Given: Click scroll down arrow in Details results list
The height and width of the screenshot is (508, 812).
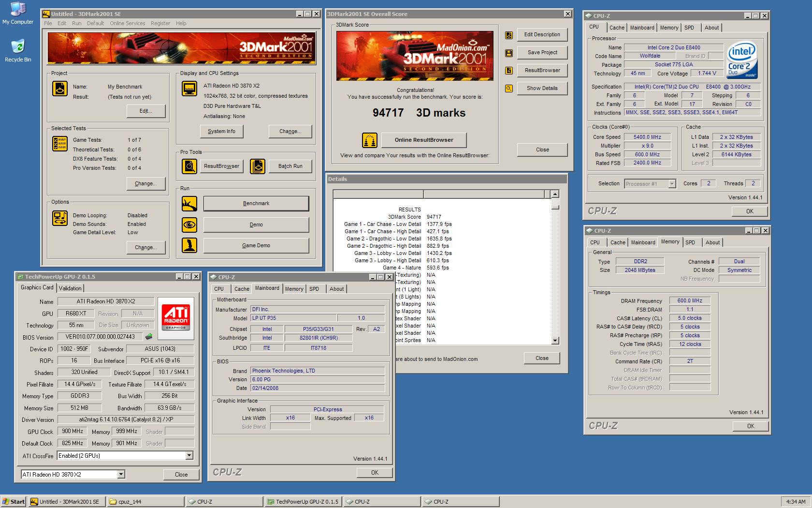Looking at the screenshot, I should click(555, 341).
